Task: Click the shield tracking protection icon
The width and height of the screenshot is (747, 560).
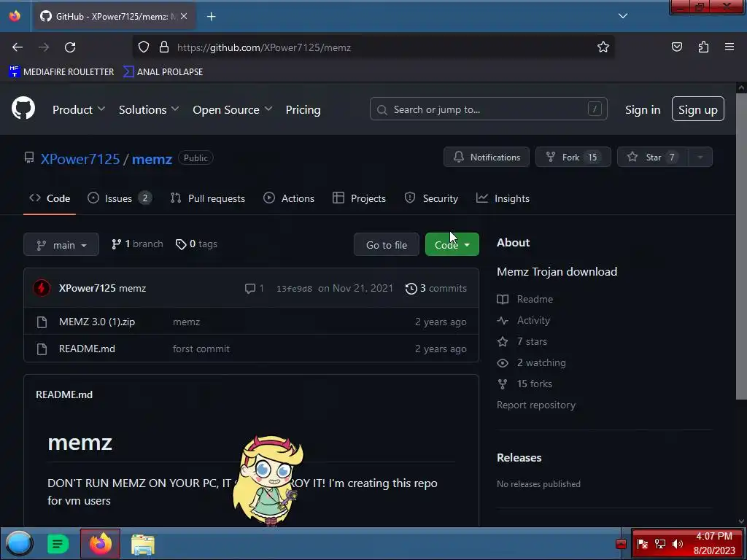Action: [x=144, y=47]
